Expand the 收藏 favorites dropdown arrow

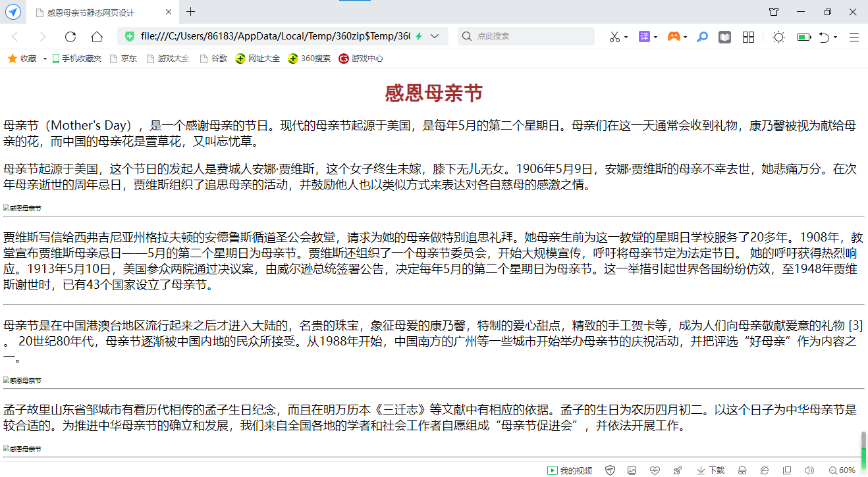[x=45, y=59]
